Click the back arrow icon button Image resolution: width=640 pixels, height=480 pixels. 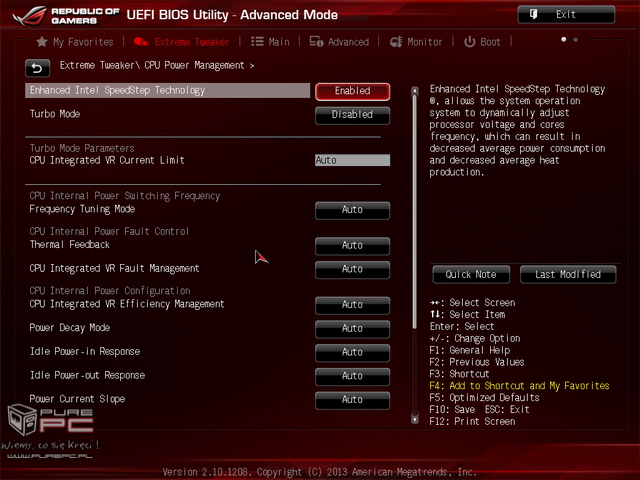point(38,68)
